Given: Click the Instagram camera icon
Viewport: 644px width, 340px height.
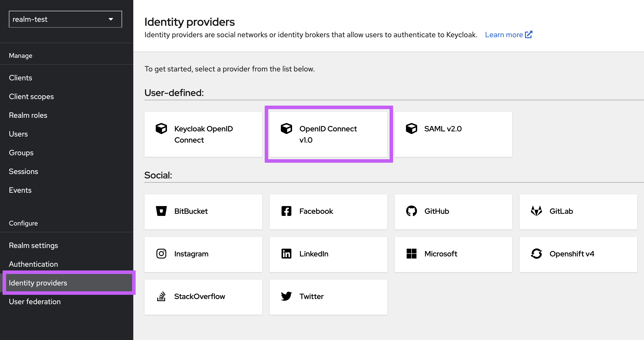Looking at the screenshot, I should click(161, 254).
